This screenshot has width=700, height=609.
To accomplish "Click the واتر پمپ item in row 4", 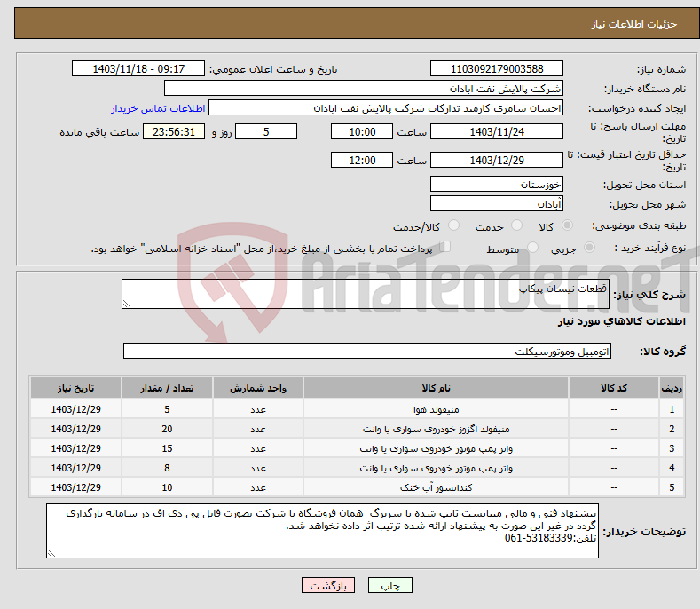I will 436,468.
